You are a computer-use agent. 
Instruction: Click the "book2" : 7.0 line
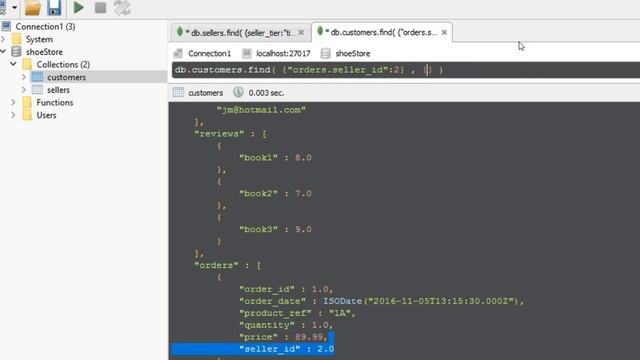coord(275,193)
